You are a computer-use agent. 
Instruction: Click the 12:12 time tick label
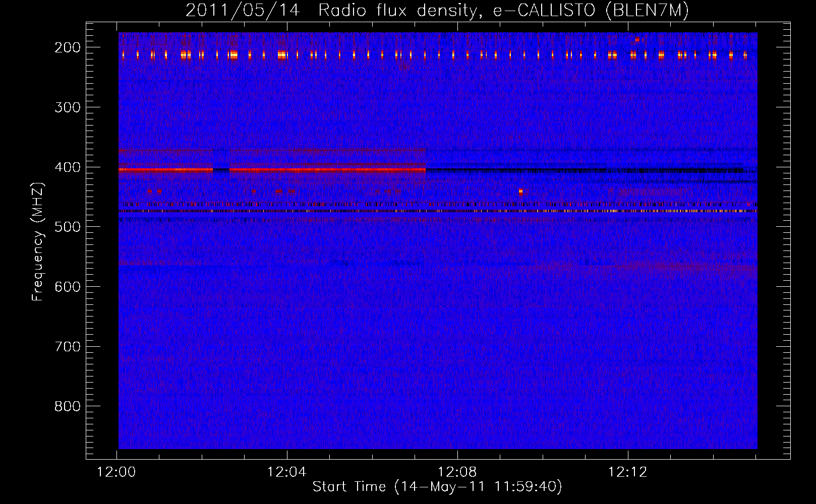tap(628, 472)
